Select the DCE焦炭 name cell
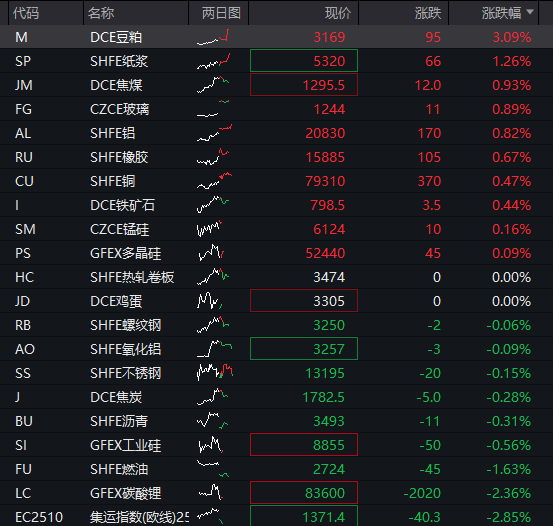 coord(116,397)
